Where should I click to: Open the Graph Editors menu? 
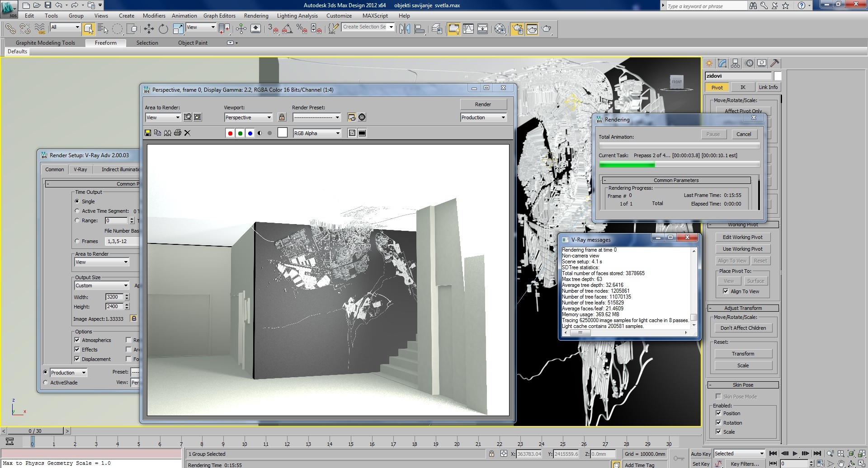click(219, 16)
